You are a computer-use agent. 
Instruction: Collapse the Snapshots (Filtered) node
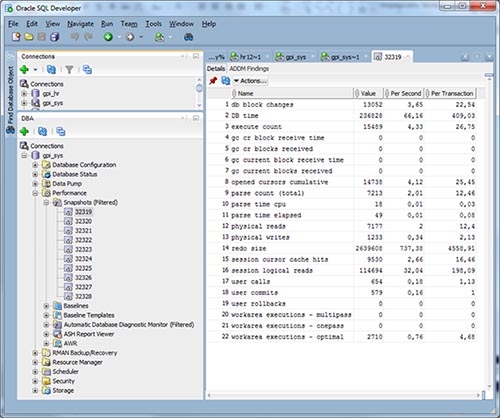tap(46, 202)
